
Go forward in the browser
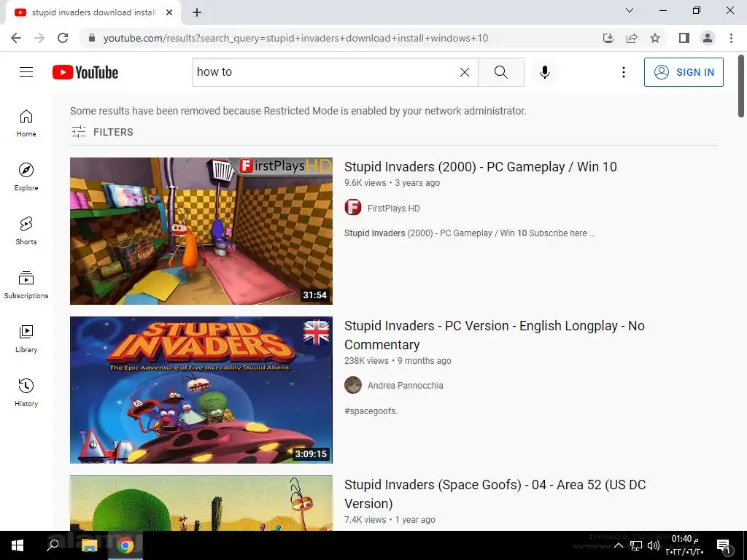[39, 38]
